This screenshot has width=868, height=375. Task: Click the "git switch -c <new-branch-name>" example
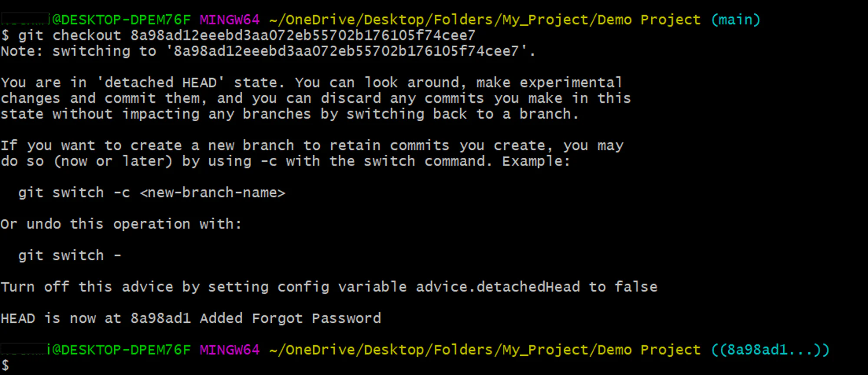pyautogui.click(x=152, y=192)
